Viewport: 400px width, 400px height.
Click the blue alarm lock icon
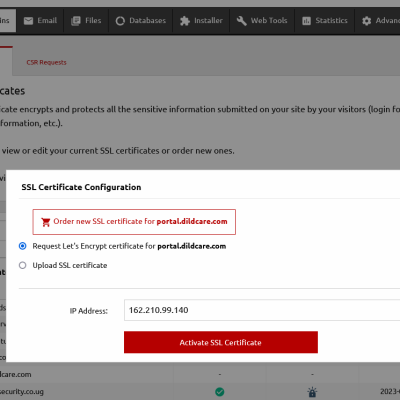[312, 392]
